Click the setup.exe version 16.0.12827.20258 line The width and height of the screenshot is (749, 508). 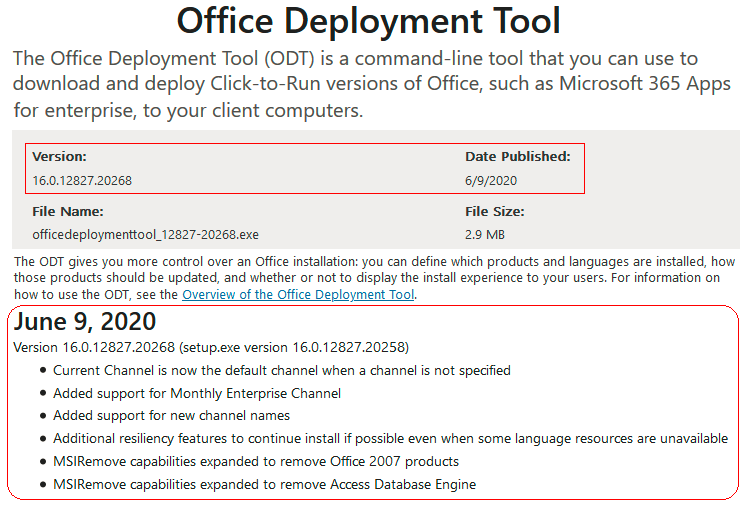click(x=211, y=347)
